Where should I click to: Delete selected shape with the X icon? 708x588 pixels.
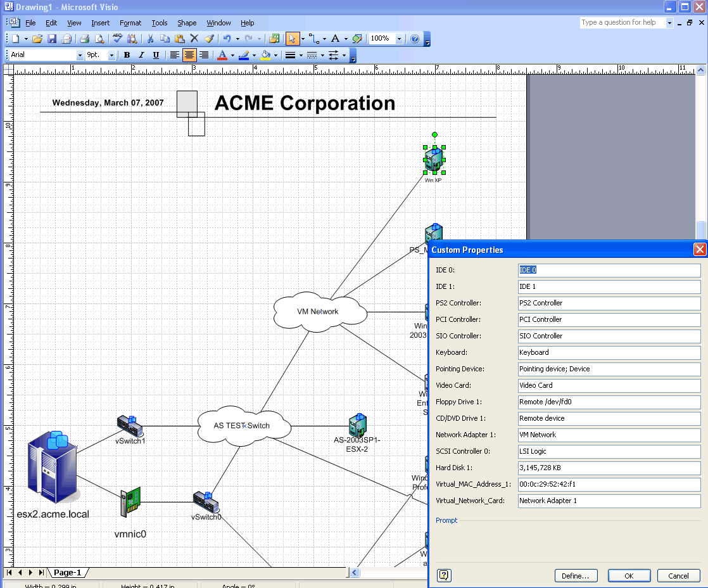(194, 39)
